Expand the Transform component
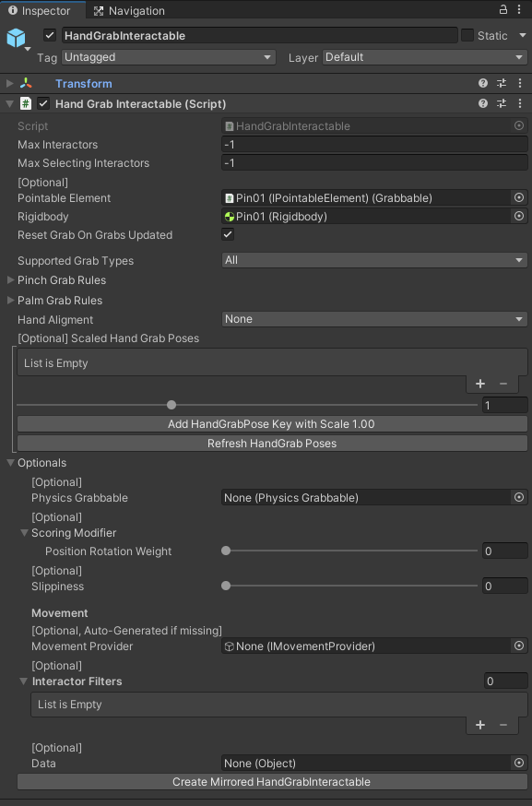The image size is (532, 806). point(10,83)
